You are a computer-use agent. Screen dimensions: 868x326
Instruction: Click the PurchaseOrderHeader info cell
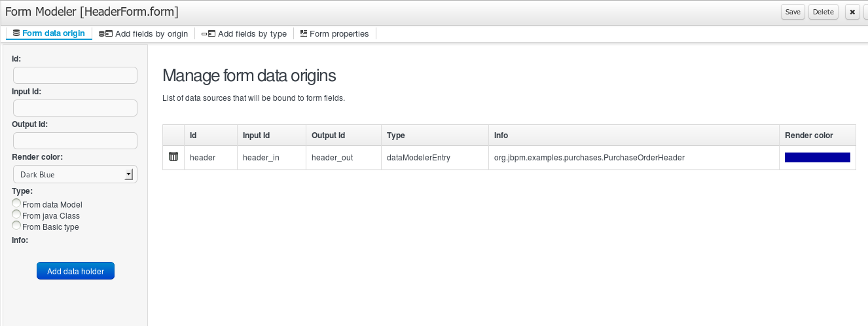click(589, 158)
